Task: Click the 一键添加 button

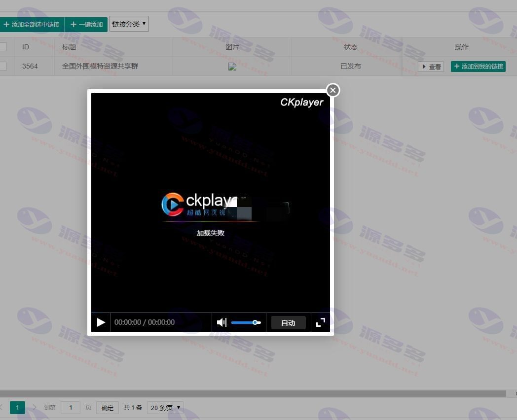Action: pyautogui.click(x=86, y=24)
